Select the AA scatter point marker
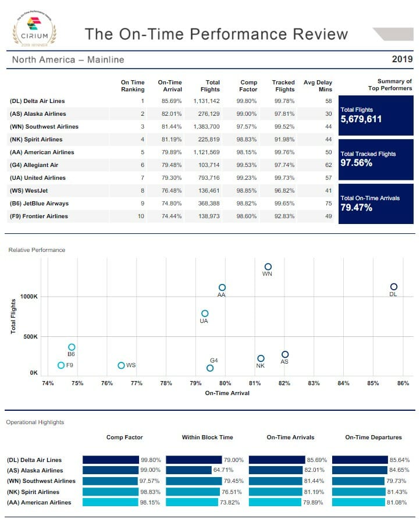This screenshot has height=519, width=420. (x=222, y=287)
